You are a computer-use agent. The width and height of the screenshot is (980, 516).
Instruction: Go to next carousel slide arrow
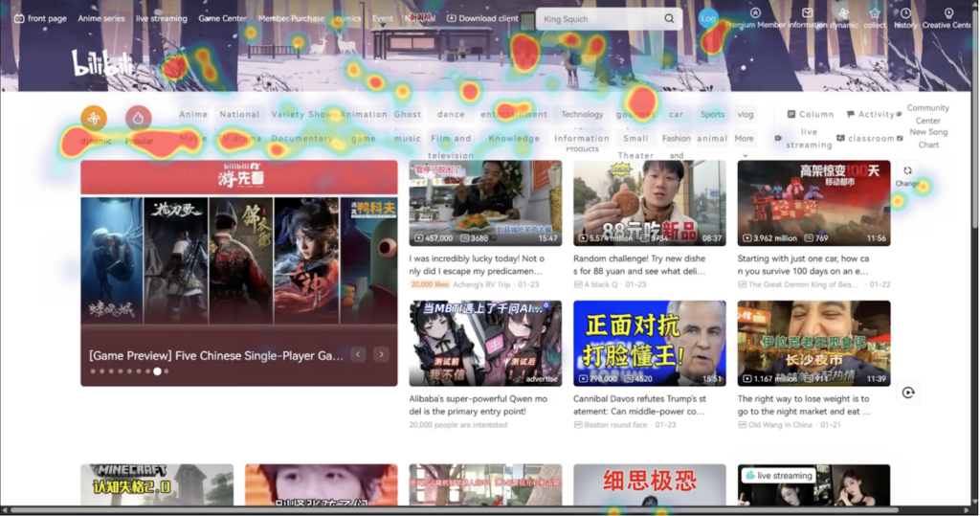(x=381, y=354)
